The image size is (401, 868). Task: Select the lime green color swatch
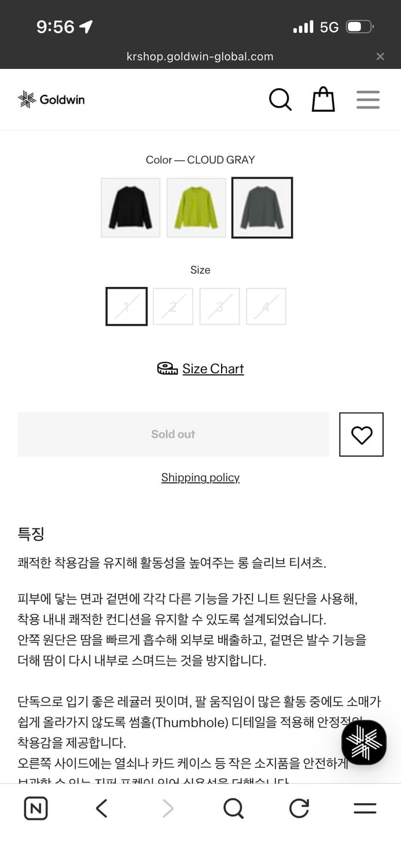(196, 207)
